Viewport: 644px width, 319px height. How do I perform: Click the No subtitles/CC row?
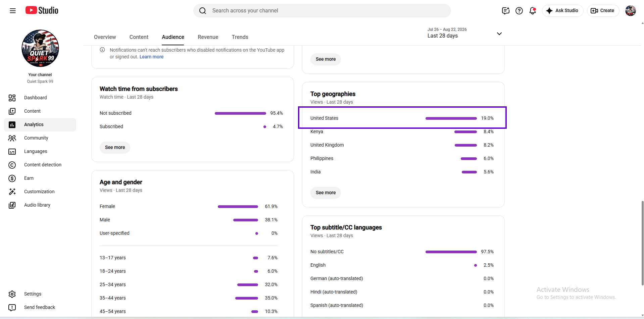(402, 252)
